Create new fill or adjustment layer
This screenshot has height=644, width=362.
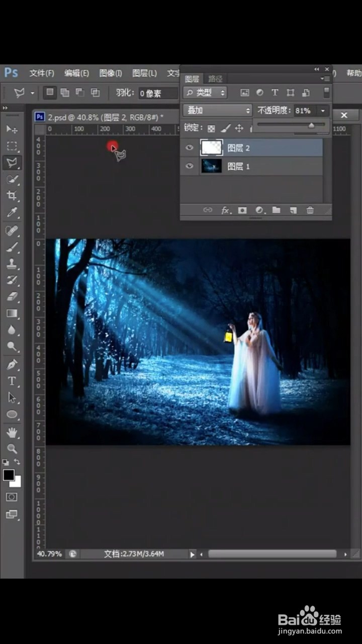(259, 210)
